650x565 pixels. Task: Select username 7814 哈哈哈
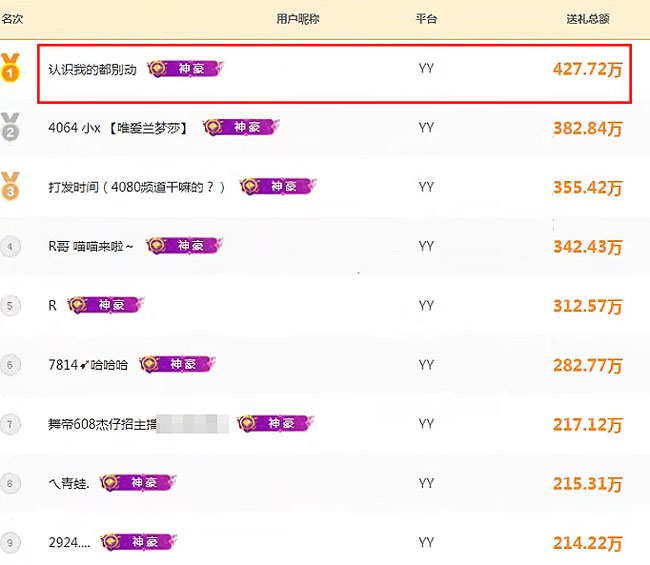[88, 365]
